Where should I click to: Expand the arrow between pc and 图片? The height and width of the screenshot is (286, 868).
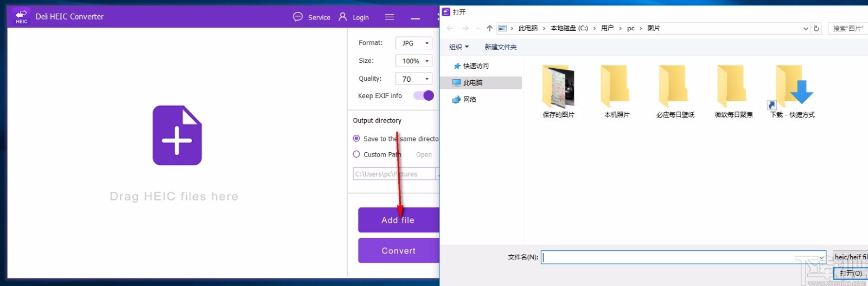pyautogui.click(x=641, y=28)
